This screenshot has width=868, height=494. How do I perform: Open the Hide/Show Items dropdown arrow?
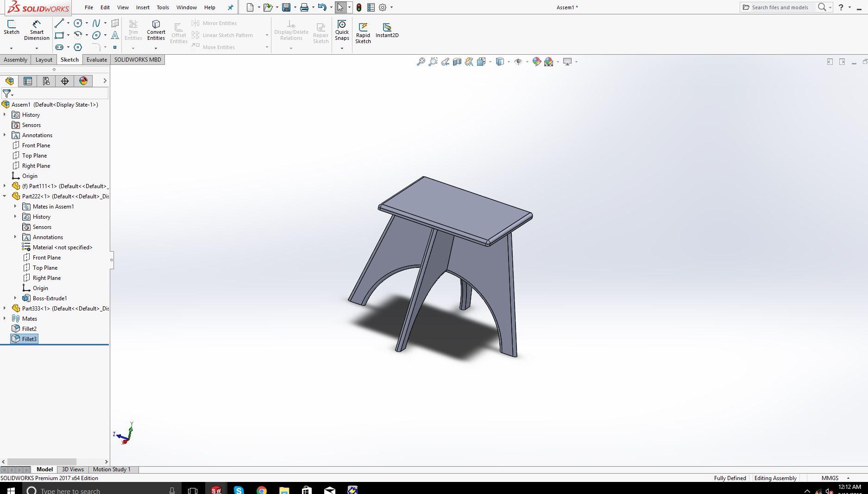click(527, 62)
